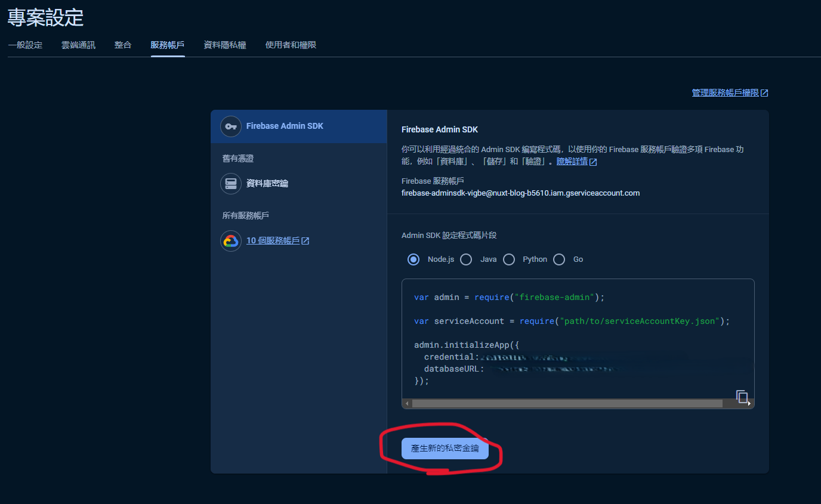
Task: Click the Google Cloud logo icon
Action: (x=231, y=241)
